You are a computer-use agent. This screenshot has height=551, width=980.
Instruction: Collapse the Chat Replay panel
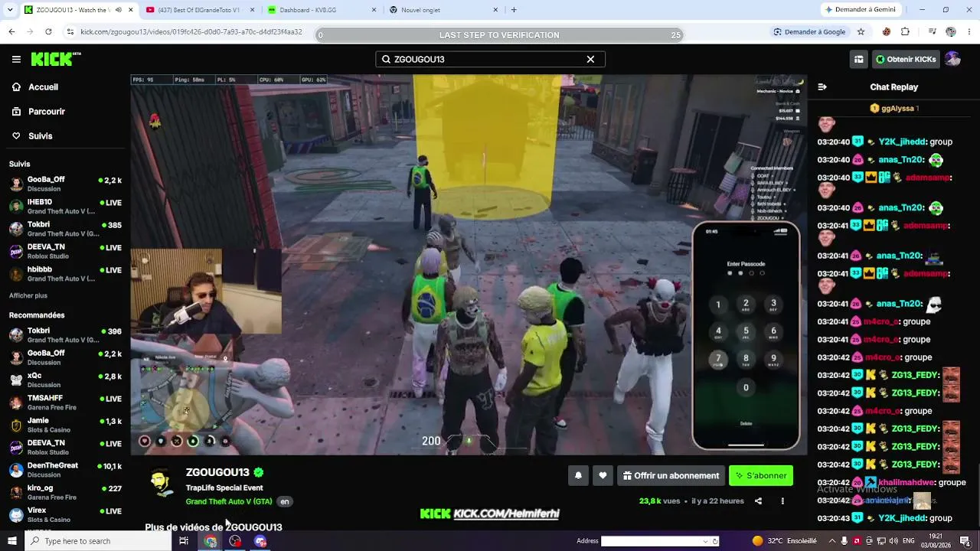822,87
